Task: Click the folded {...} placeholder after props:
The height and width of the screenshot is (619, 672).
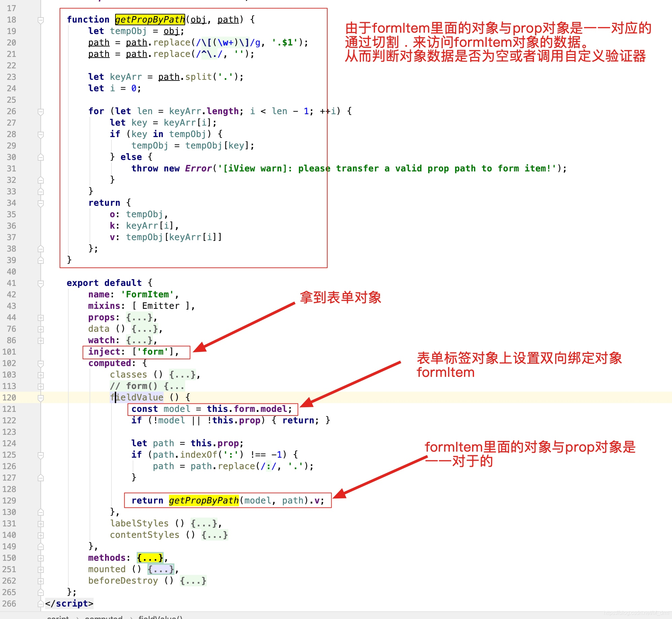Action: [139, 317]
